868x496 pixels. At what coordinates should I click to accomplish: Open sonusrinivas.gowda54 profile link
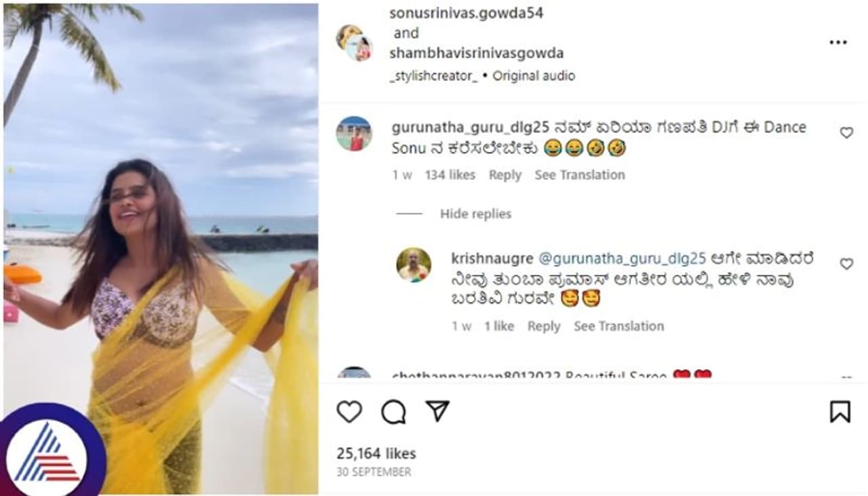click(467, 13)
